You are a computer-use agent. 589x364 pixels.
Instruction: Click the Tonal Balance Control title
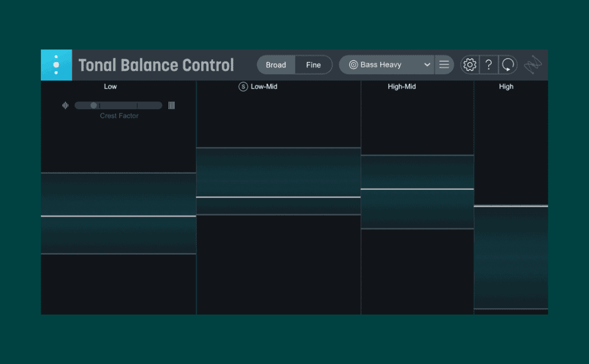[x=156, y=65]
